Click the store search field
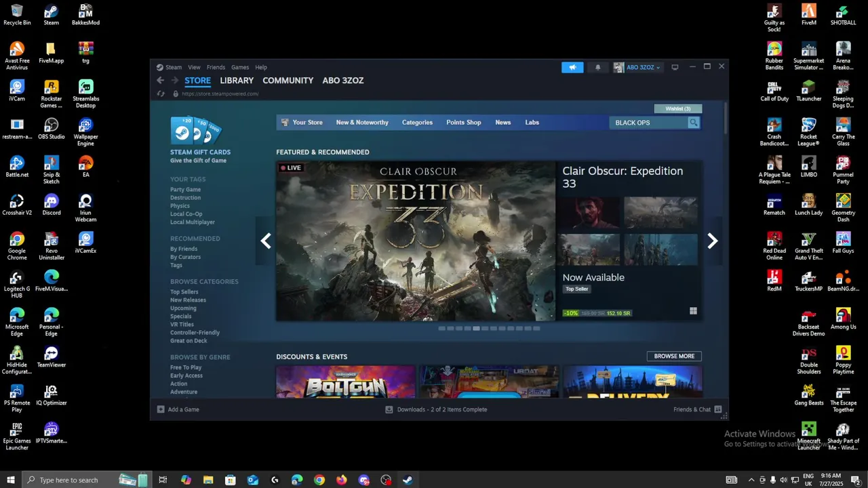The width and height of the screenshot is (868, 488). pos(648,123)
